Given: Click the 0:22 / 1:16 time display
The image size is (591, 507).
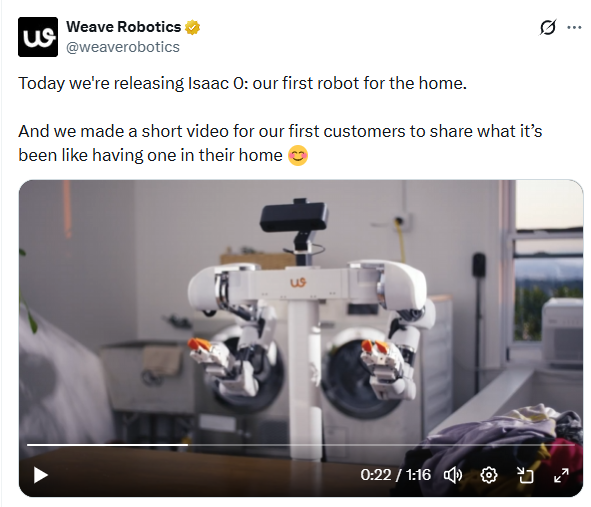Looking at the screenshot, I should point(395,475).
